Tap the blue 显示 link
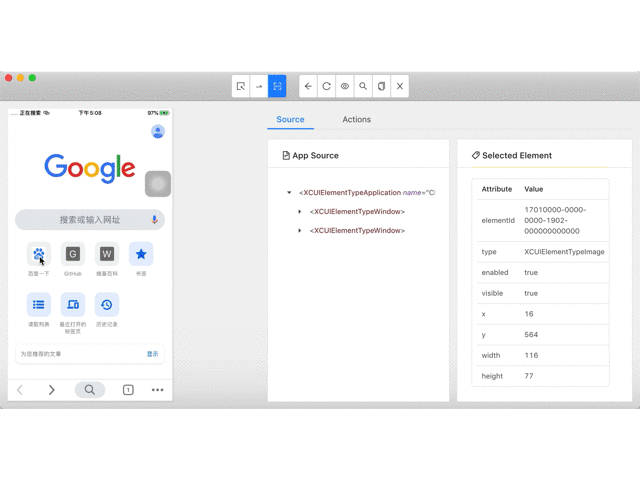640x480 pixels. click(153, 354)
